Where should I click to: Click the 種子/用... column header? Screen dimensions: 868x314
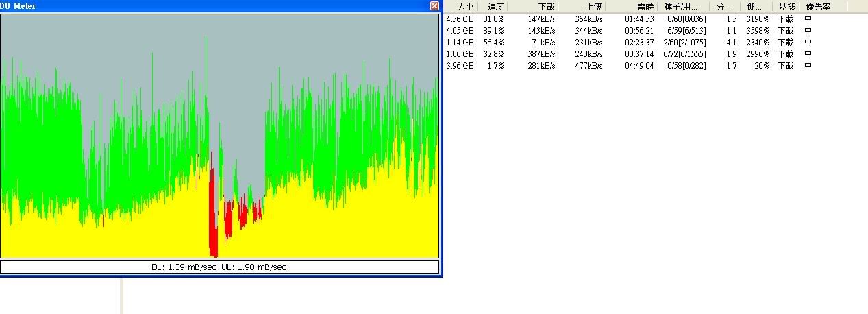(x=681, y=7)
